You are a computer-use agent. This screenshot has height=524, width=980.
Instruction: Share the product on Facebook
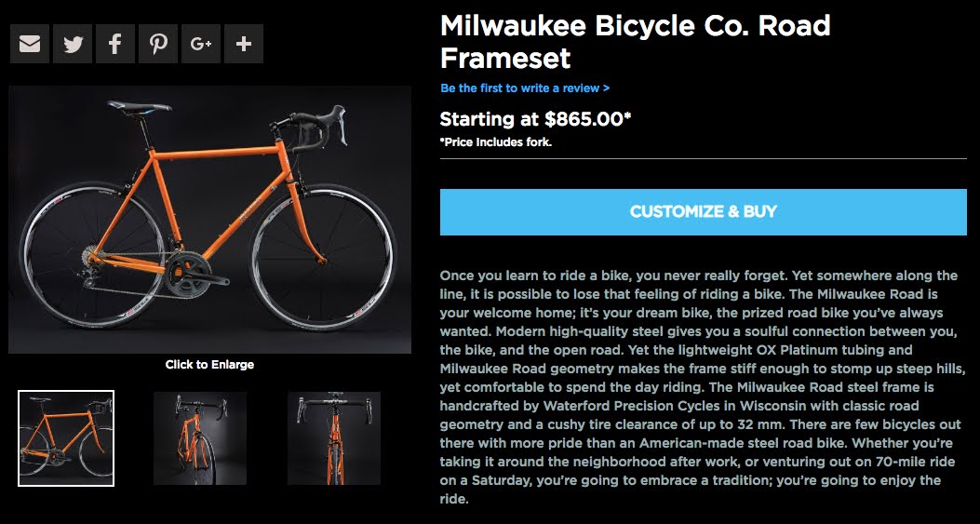click(115, 44)
